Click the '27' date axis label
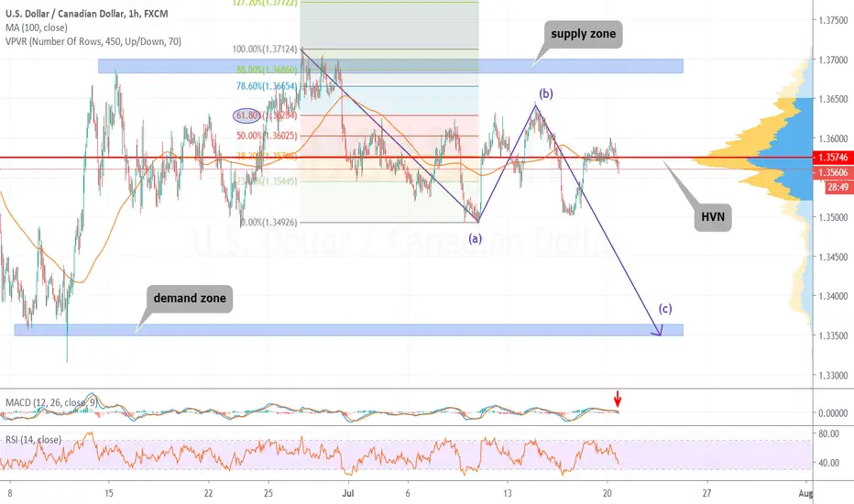Viewport: 854px width, 504px height. coord(706,494)
